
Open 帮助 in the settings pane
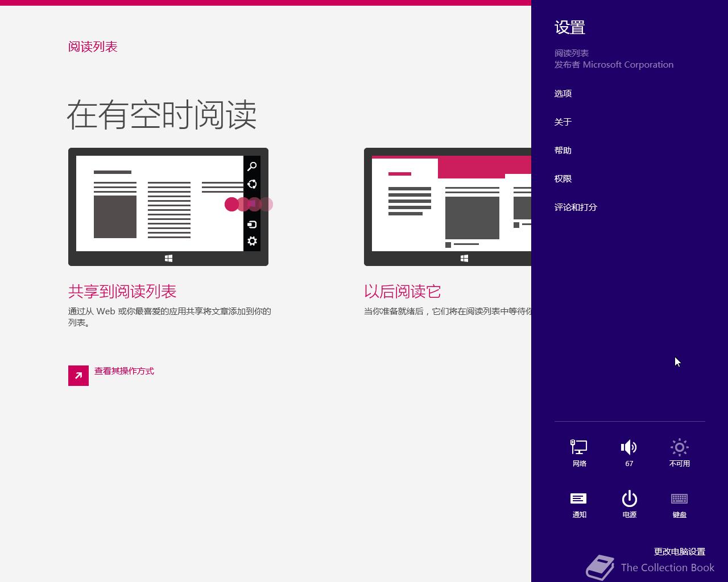[563, 150]
